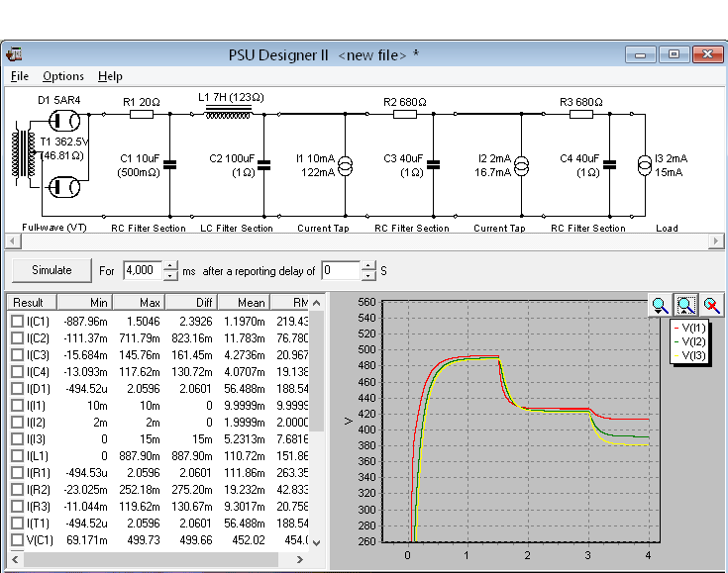728x573 pixels.
Task: Click the first 'Current Tap' label after the LC section
Action: [323, 228]
